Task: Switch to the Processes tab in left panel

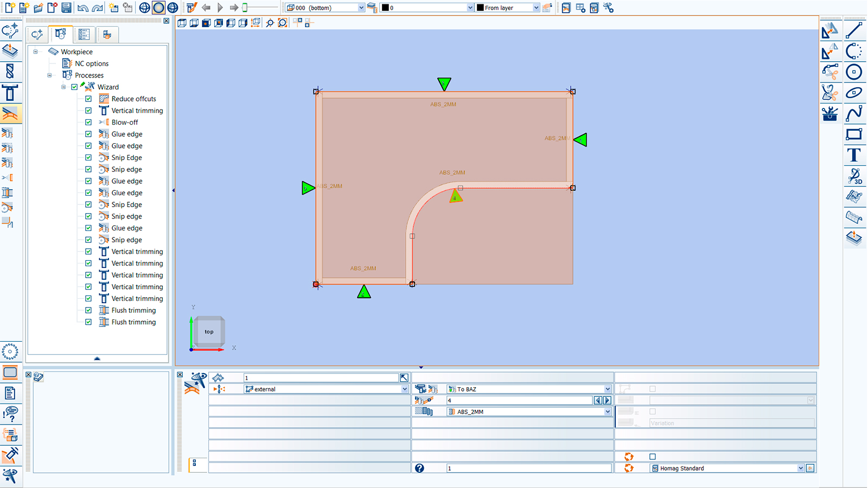Action: 61,34
